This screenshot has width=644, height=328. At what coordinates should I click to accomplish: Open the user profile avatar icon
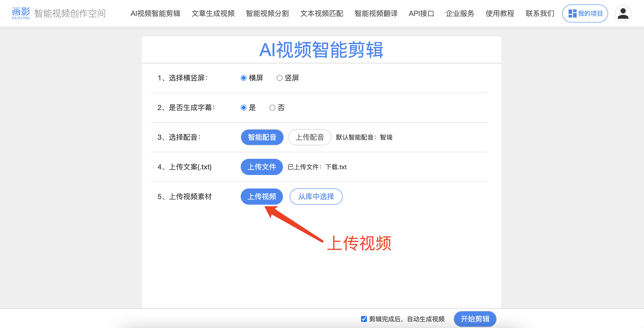tap(623, 13)
